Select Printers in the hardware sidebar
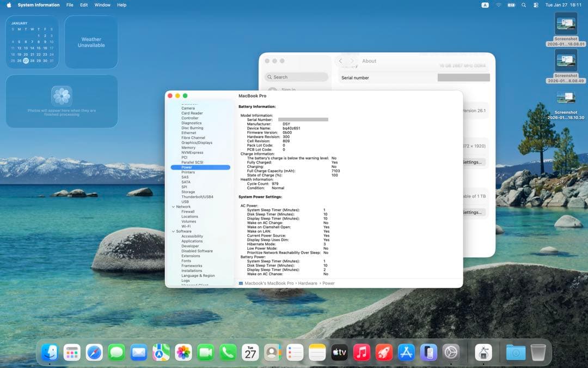 pos(188,172)
